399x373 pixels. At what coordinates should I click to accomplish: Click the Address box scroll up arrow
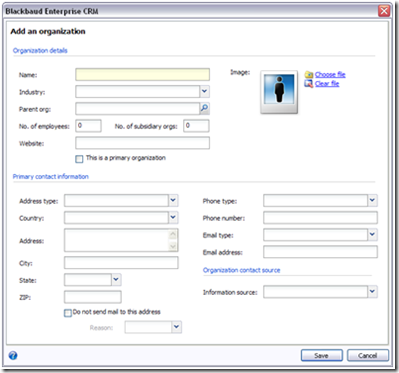click(173, 234)
